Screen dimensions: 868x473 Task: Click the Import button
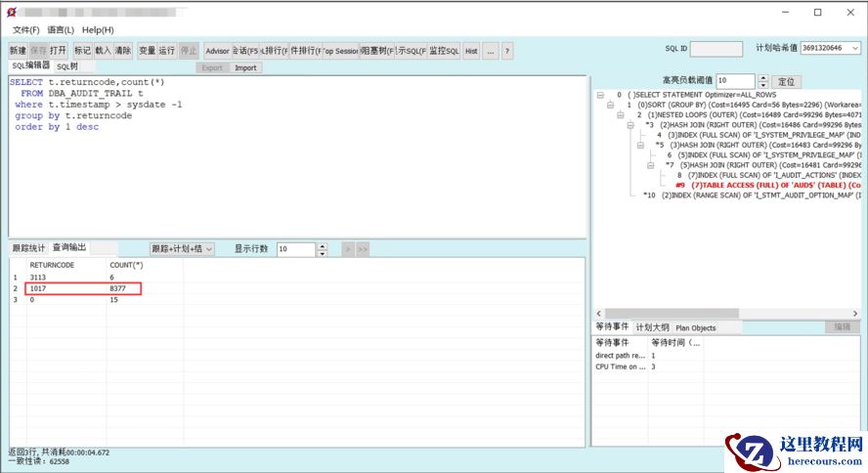245,67
